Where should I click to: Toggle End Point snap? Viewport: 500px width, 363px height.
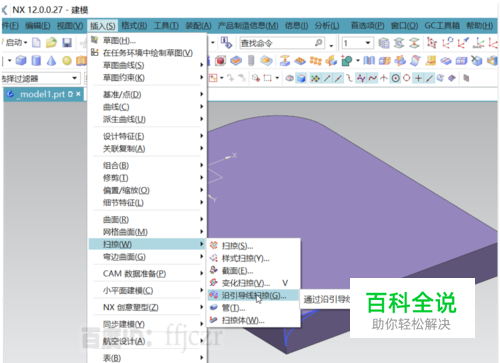328,78
